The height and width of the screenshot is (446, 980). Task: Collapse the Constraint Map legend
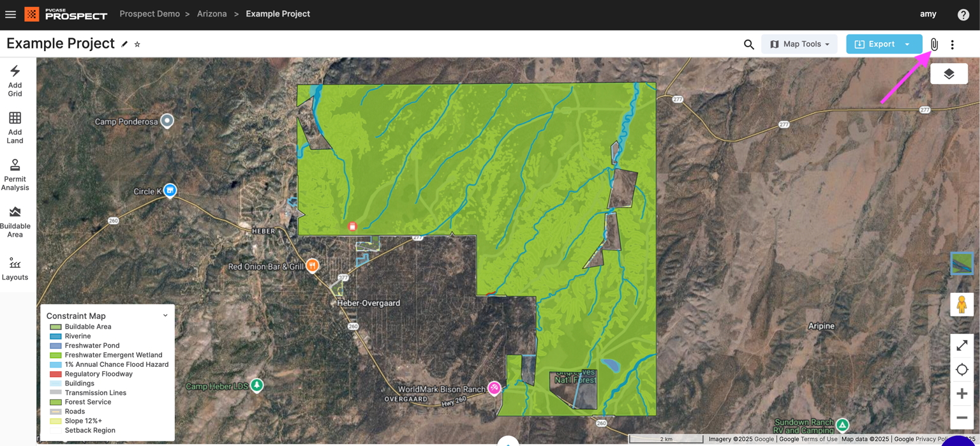pos(165,315)
